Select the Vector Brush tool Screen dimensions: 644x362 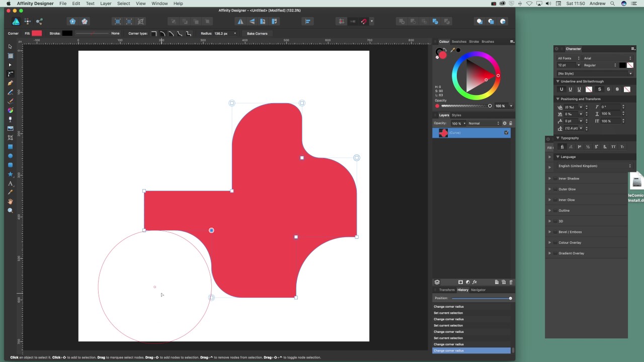(x=10, y=101)
